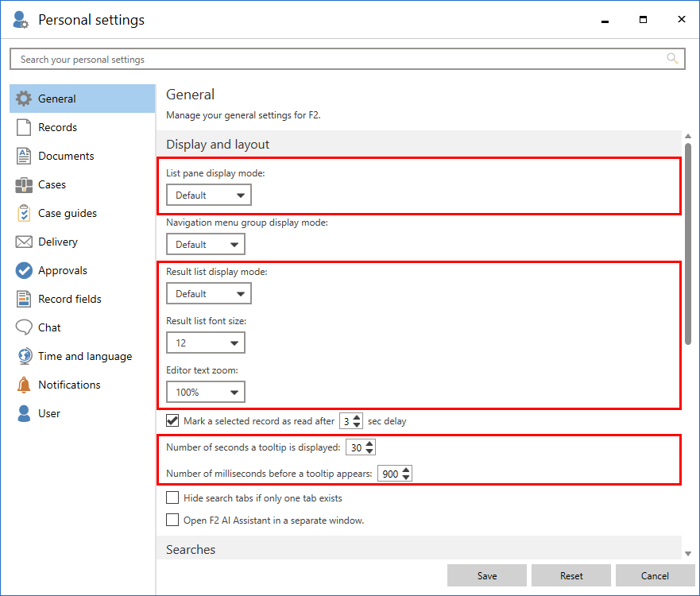Open the General settings section

[x=82, y=99]
